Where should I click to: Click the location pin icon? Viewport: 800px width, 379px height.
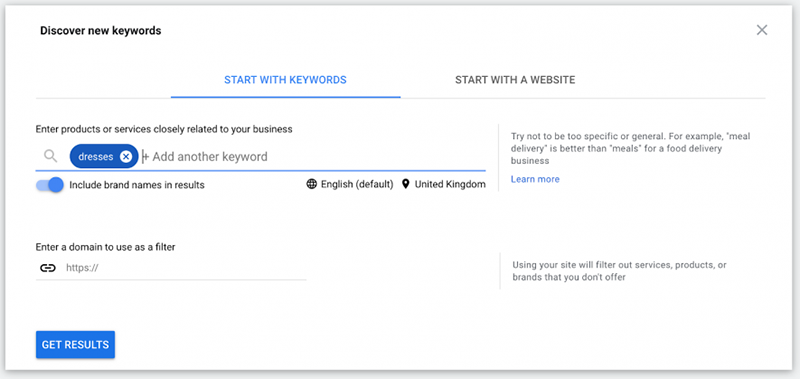[406, 184]
